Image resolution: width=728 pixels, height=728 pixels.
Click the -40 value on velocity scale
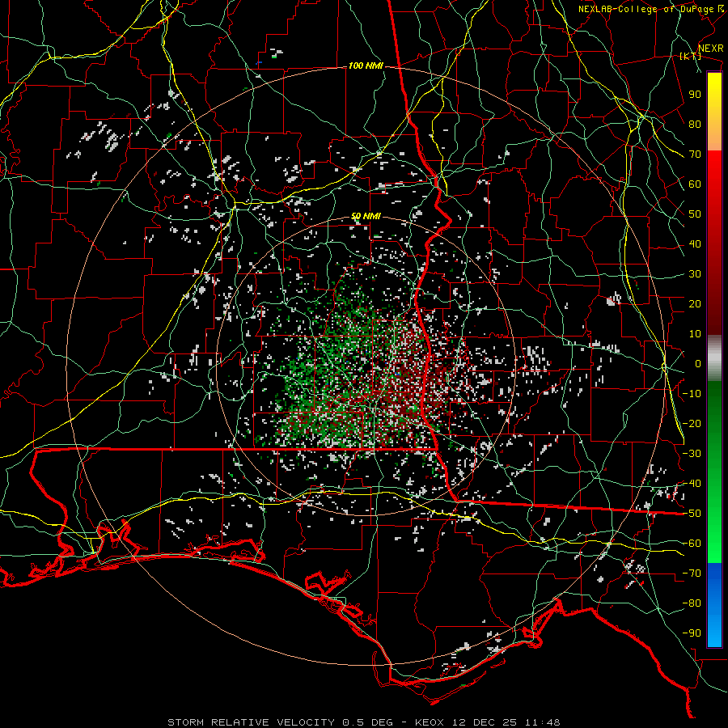[x=692, y=484]
